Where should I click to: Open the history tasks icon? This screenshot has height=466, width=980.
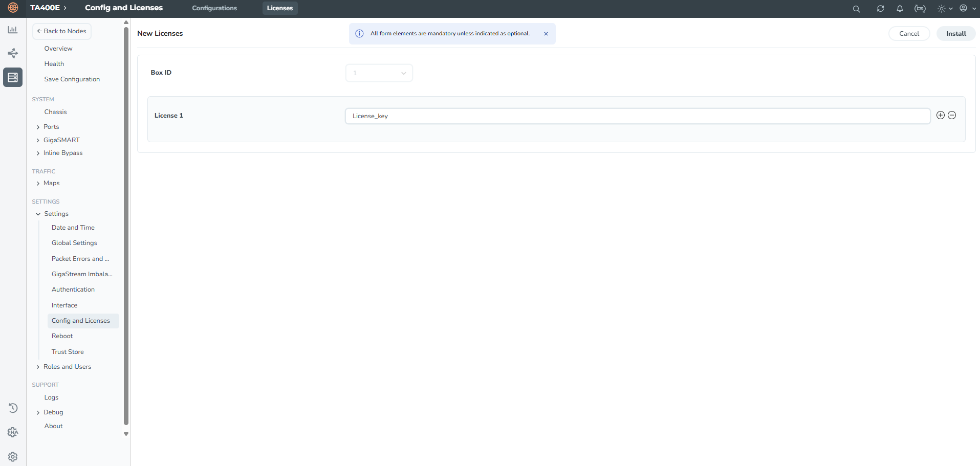pos(13,408)
